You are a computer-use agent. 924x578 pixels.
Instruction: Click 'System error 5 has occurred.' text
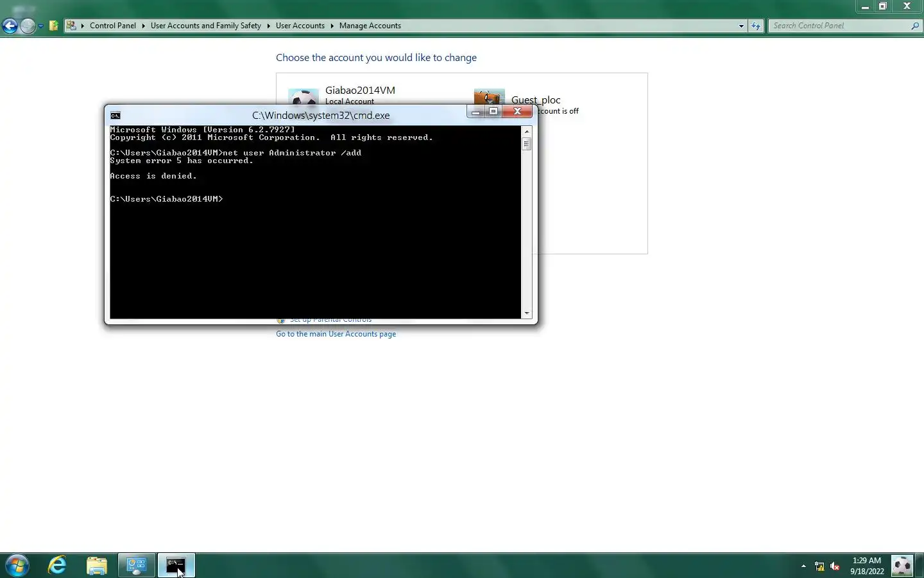tap(182, 161)
